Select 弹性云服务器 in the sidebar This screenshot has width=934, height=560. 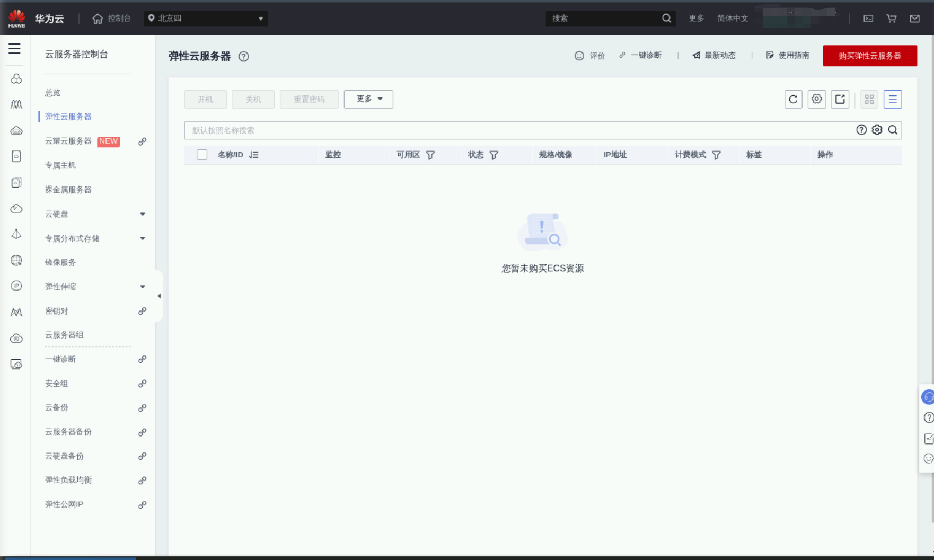pyautogui.click(x=68, y=117)
